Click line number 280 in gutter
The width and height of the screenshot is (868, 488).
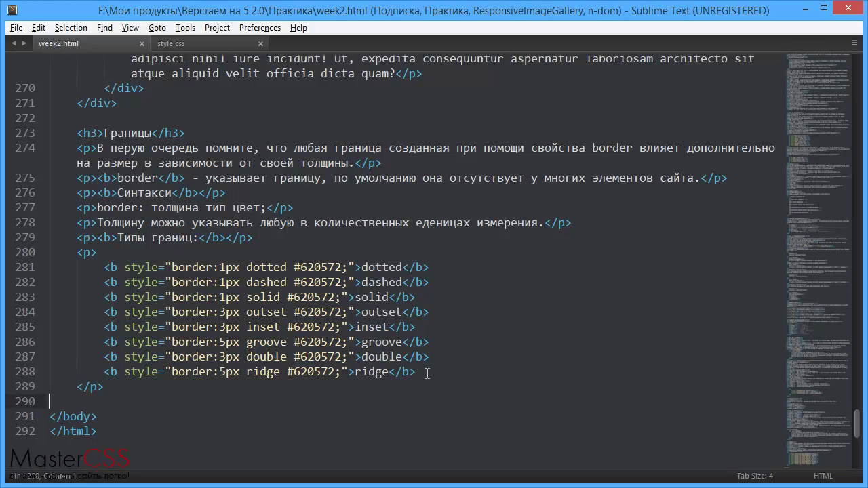click(24, 252)
